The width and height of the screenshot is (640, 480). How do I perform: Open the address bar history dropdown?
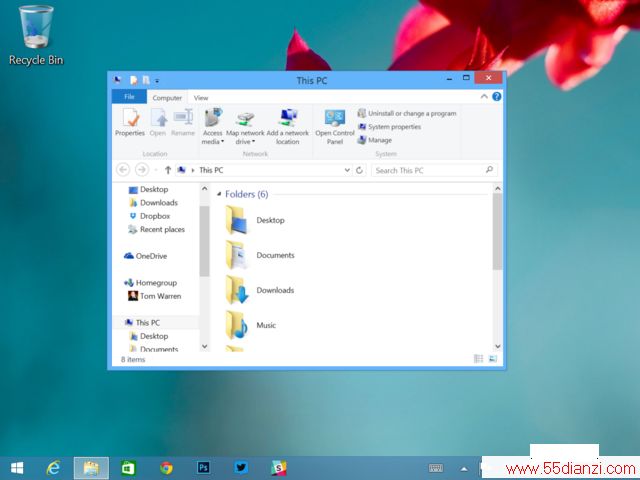tap(347, 170)
